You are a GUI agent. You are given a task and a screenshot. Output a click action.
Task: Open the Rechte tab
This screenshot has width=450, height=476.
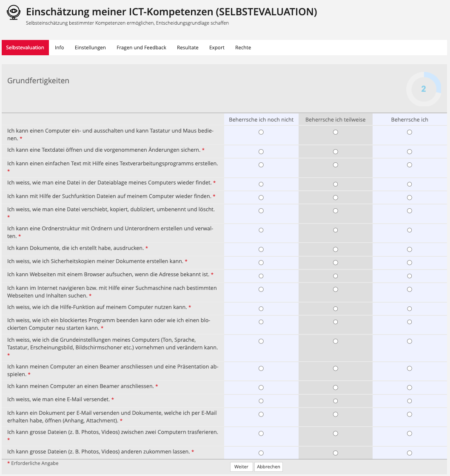tap(243, 48)
